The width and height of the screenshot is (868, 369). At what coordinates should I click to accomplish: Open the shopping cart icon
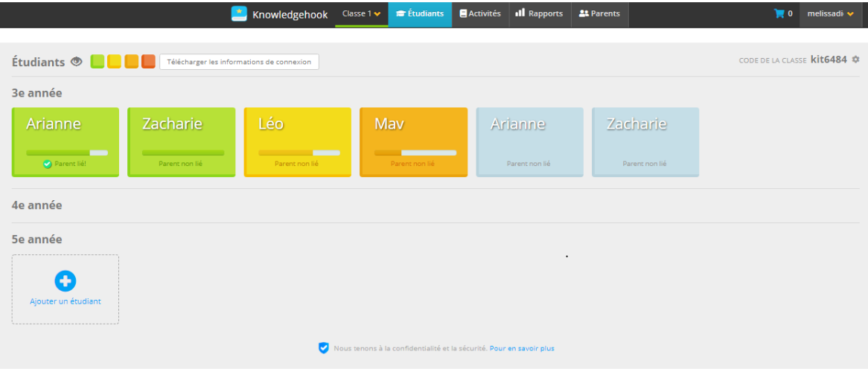click(x=779, y=14)
